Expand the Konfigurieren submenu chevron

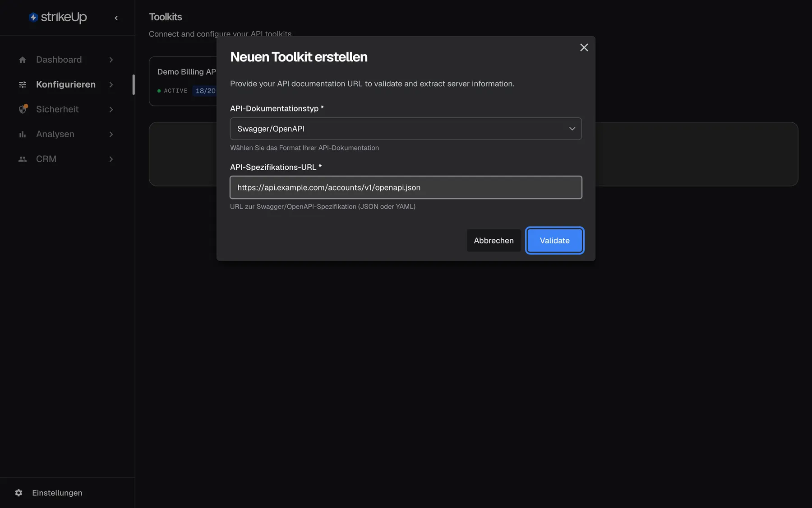pos(111,84)
